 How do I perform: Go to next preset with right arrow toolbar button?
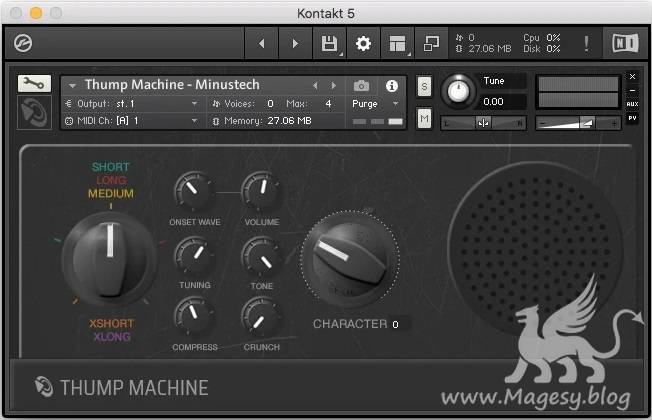295,43
